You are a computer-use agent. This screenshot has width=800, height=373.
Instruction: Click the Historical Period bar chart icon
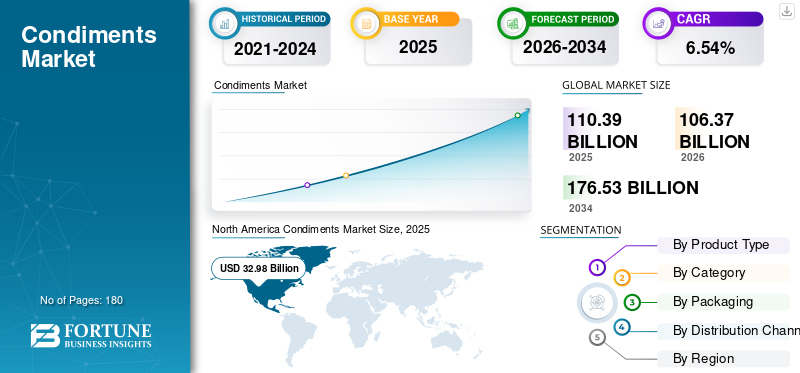[x=224, y=23]
